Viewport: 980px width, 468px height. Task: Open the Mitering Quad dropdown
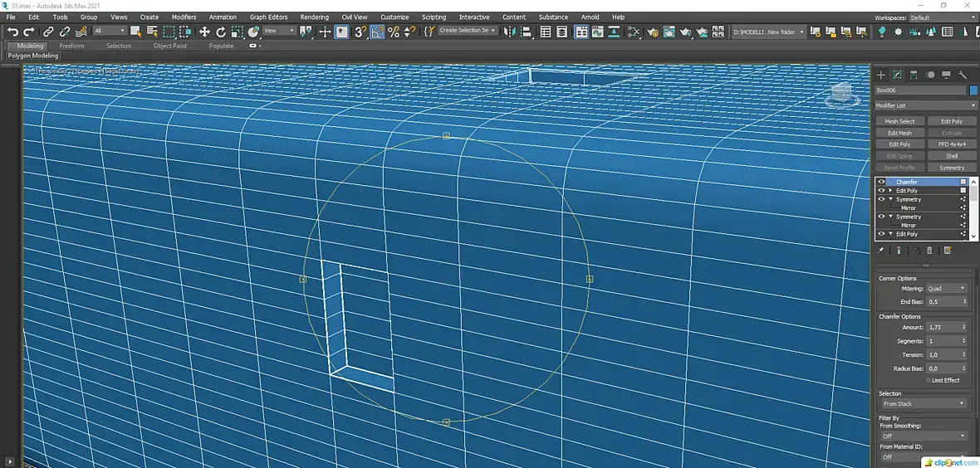946,289
